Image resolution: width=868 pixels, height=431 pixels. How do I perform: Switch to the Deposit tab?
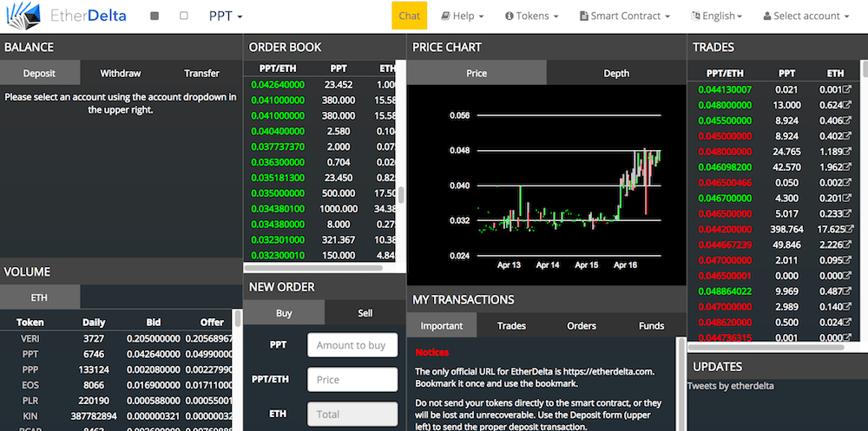[39, 73]
